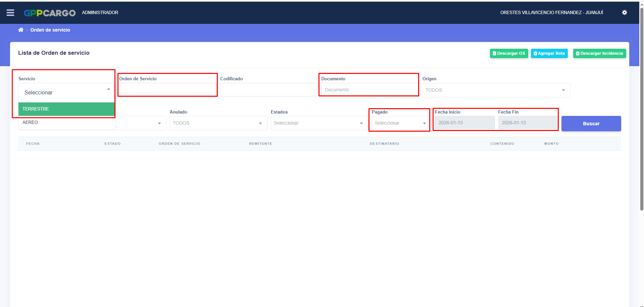The height and width of the screenshot is (307, 644).
Task: Open the Estados dropdown
Action: (319, 123)
